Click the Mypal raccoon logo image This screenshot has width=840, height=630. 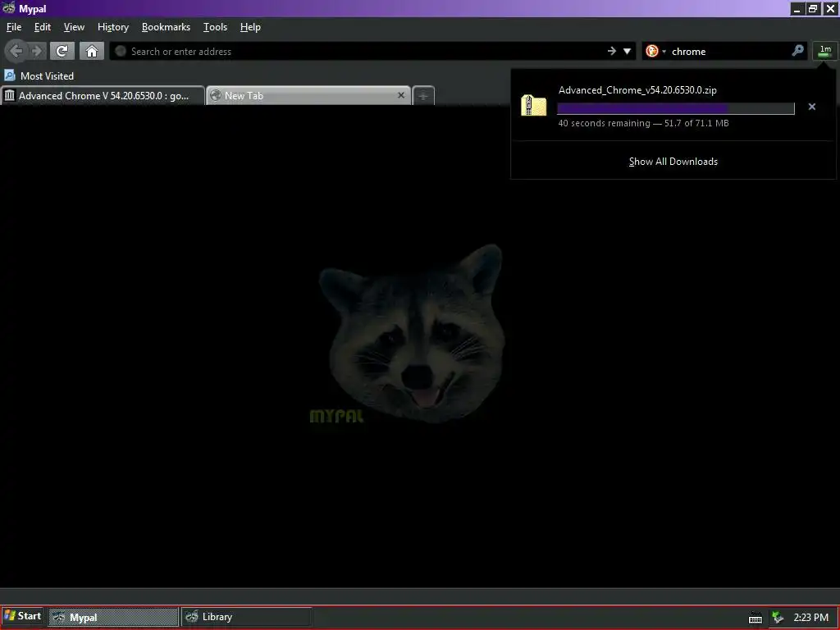[411, 335]
